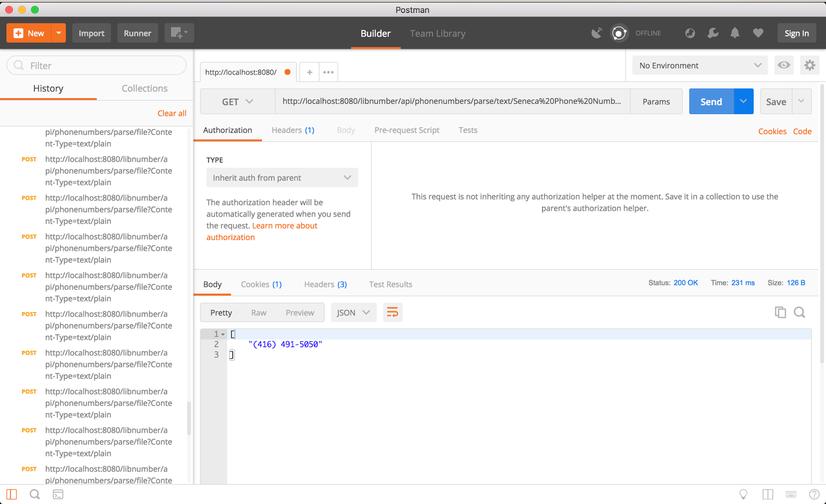Image resolution: width=826 pixels, height=504 pixels.
Task: Click the Interceptor satellite icon
Action: coord(596,32)
